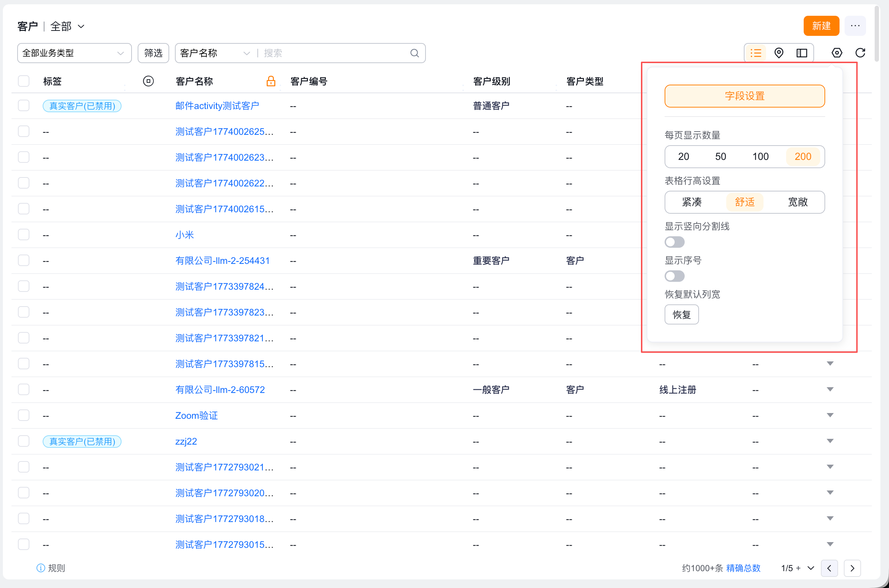Click the hexagon table settings icon

[x=837, y=53]
